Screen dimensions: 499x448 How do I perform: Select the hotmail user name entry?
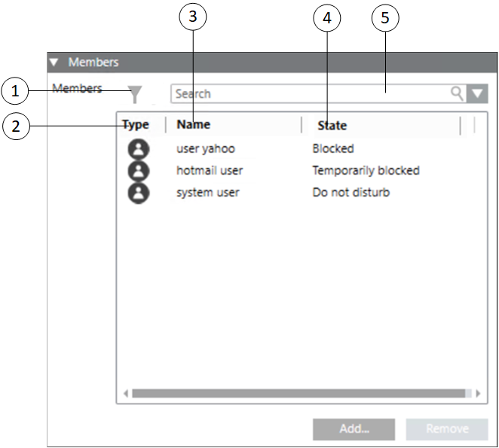pos(209,171)
